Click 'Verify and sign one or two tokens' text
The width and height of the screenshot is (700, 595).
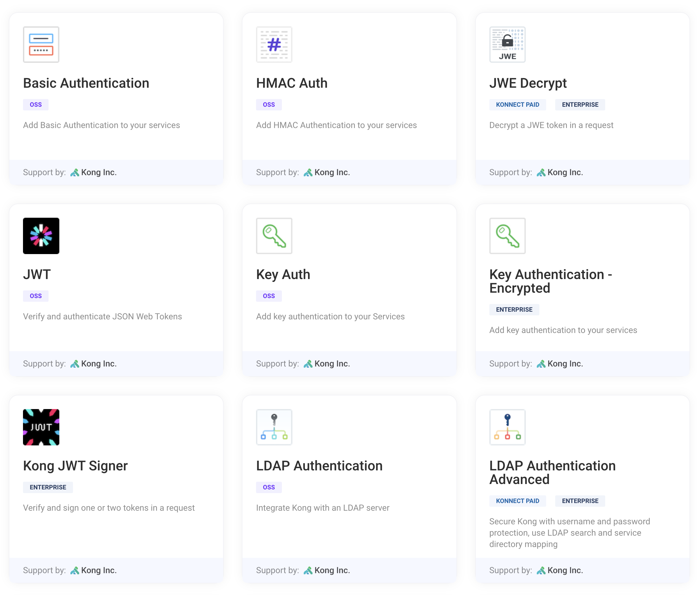click(x=109, y=508)
